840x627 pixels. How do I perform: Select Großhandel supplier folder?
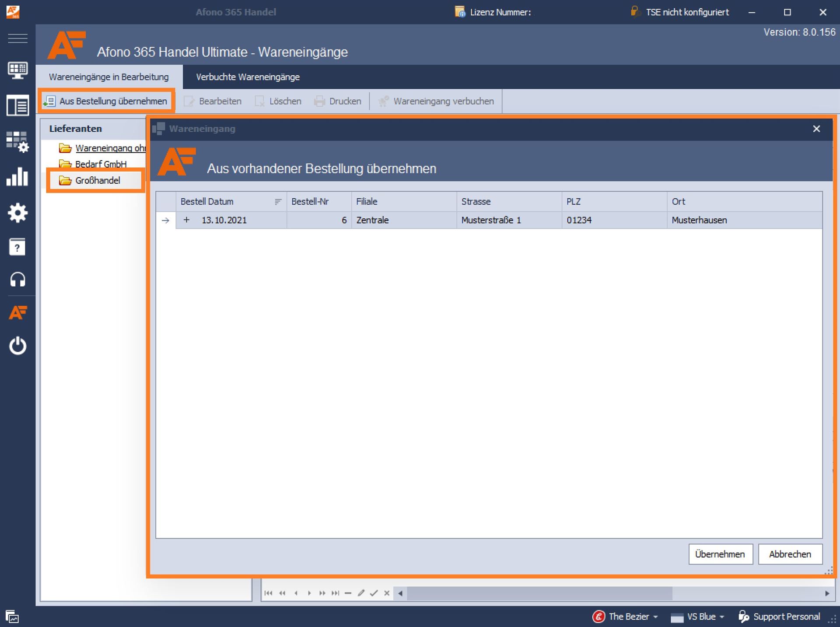90,180
